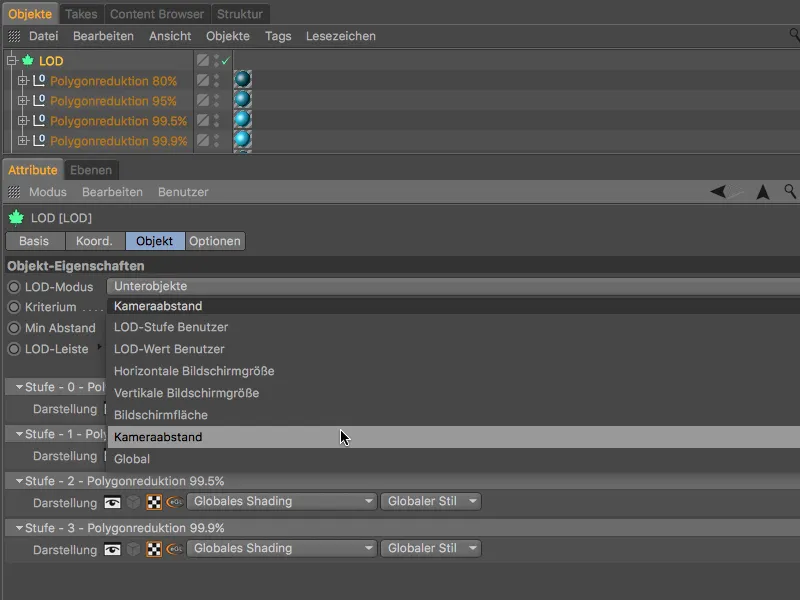Viewport: 800px width, 600px height.
Task: Collapse the Stufe - 3 section
Action: (19, 528)
